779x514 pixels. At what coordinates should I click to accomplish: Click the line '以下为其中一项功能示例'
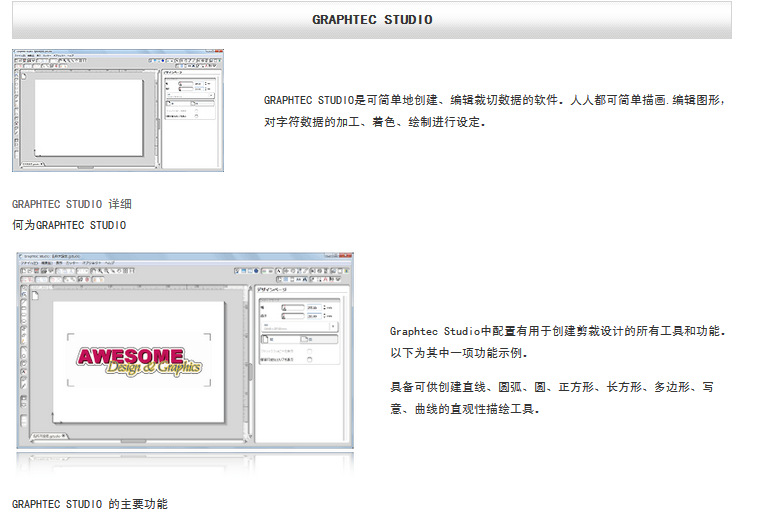[x=459, y=353]
